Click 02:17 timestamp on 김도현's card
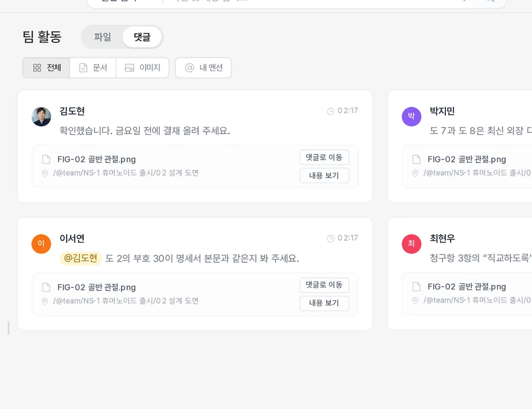The image size is (532, 409). click(x=348, y=111)
